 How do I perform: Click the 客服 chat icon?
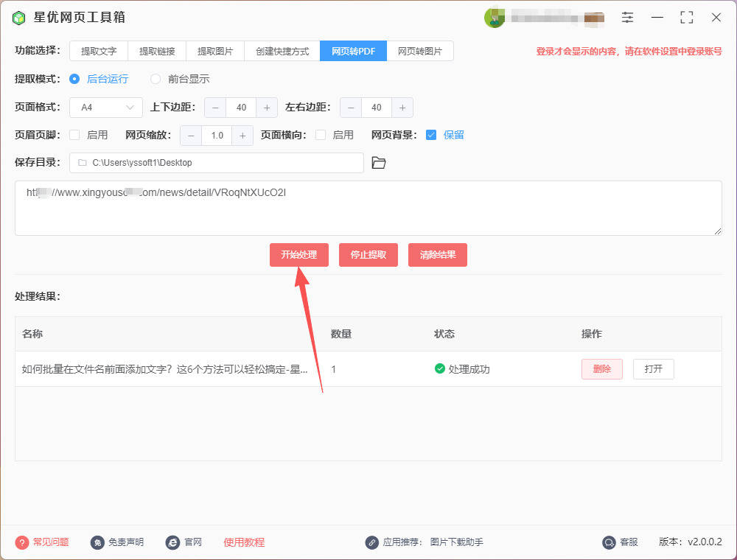coord(609,542)
